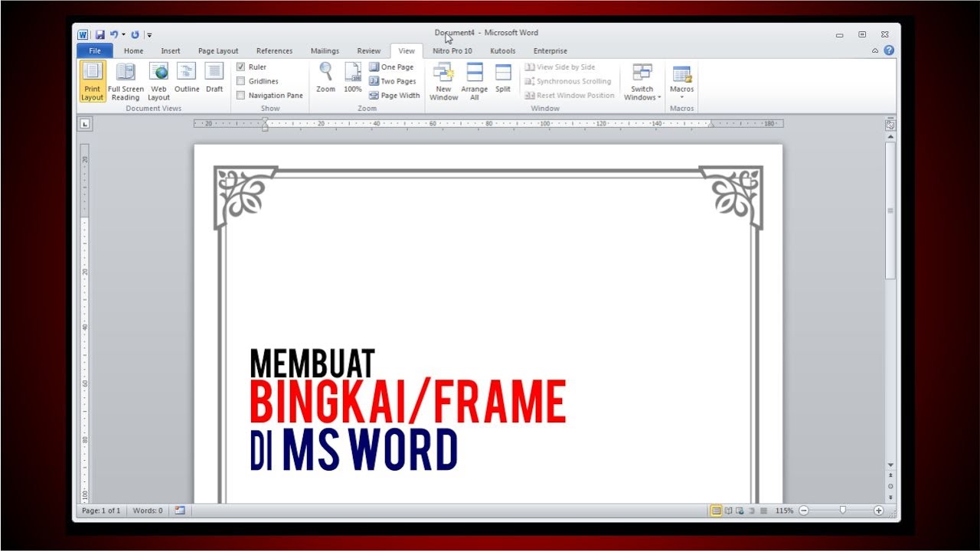
Task: Switch to the Mailings tab
Action: pos(325,51)
